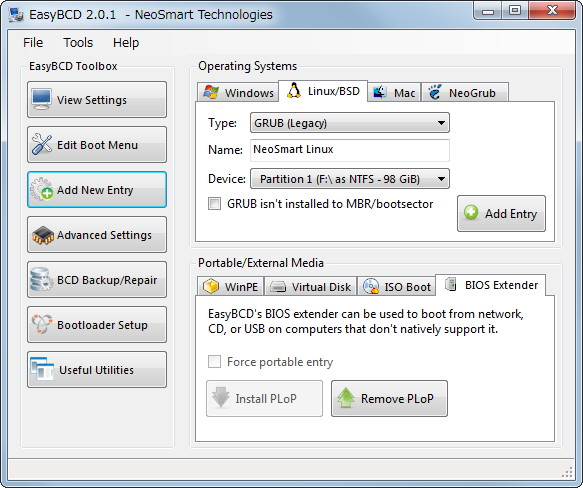
Task: Click the green plus icon on Add Entry
Action: coord(471,213)
